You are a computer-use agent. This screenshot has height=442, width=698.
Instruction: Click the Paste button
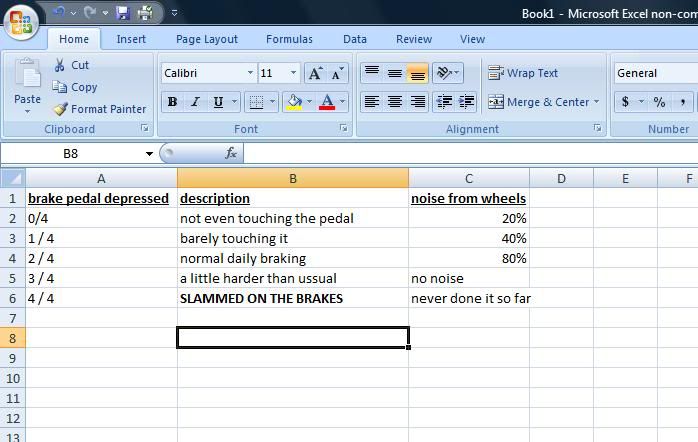27,85
